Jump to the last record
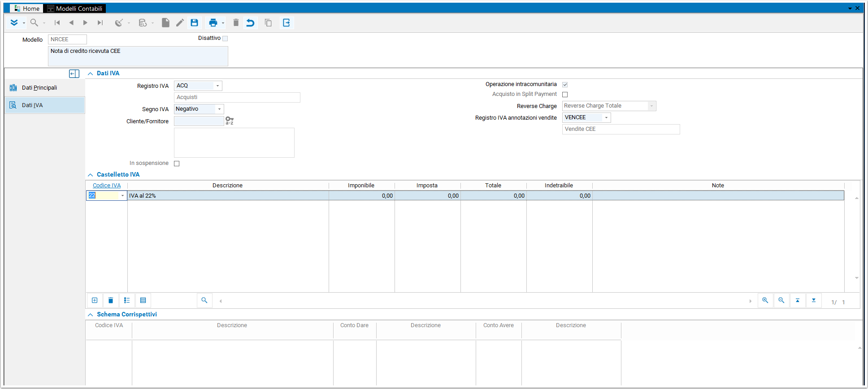868x389 pixels. coord(100,23)
